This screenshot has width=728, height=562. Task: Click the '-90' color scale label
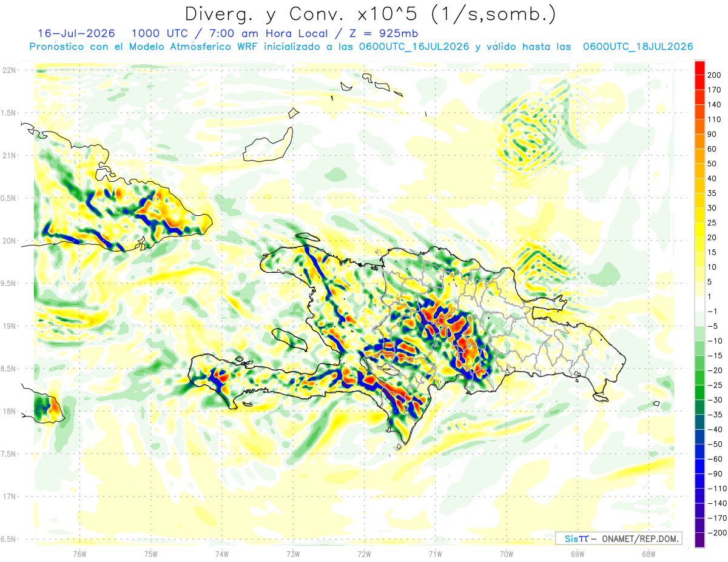[x=716, y=474]
